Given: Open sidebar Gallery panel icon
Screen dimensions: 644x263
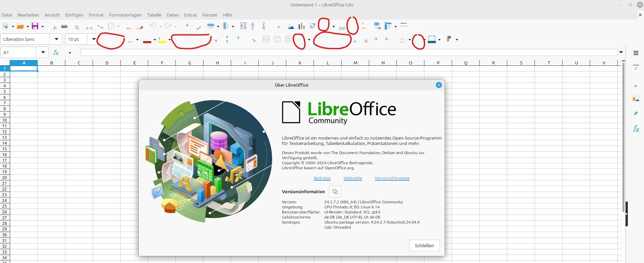Looking at the screenshot, I should [636, 98].
